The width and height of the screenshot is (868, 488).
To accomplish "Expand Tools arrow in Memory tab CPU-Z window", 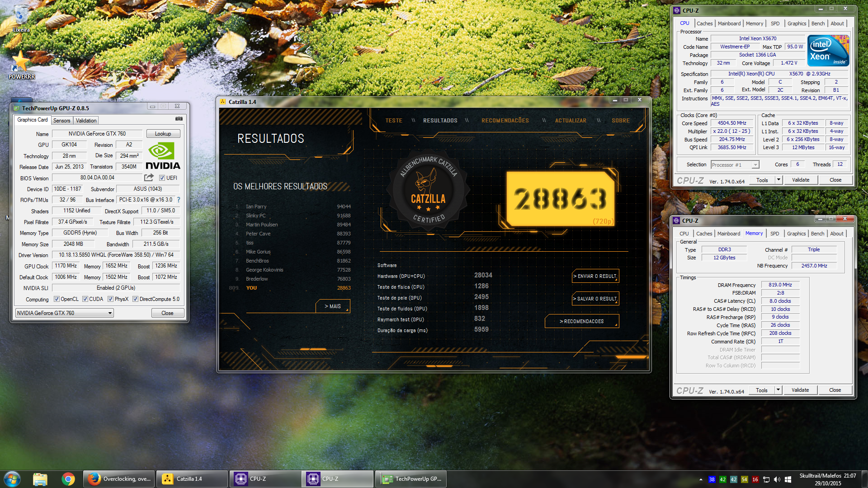I will 778,390.
